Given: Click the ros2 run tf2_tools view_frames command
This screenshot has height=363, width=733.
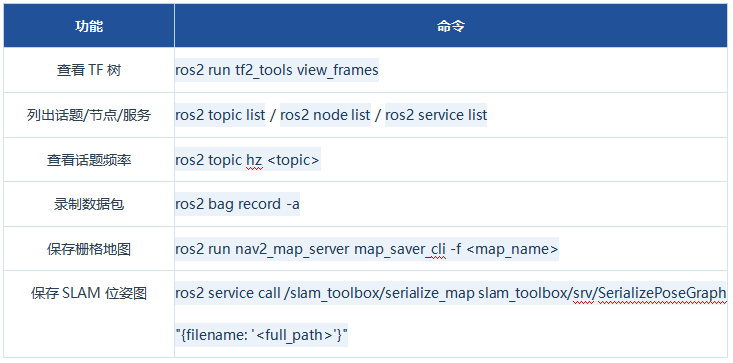Looking at the screenshot, I should click(x=277, y=70).
